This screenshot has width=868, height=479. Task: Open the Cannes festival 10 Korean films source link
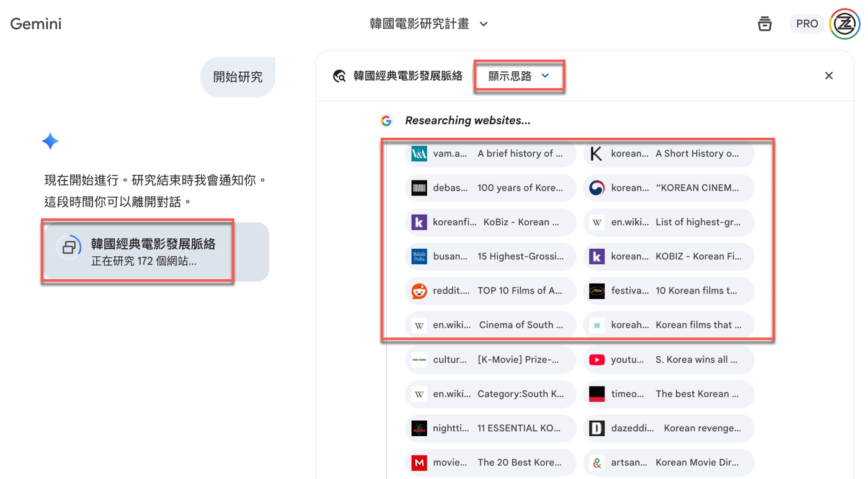[668, 290]
